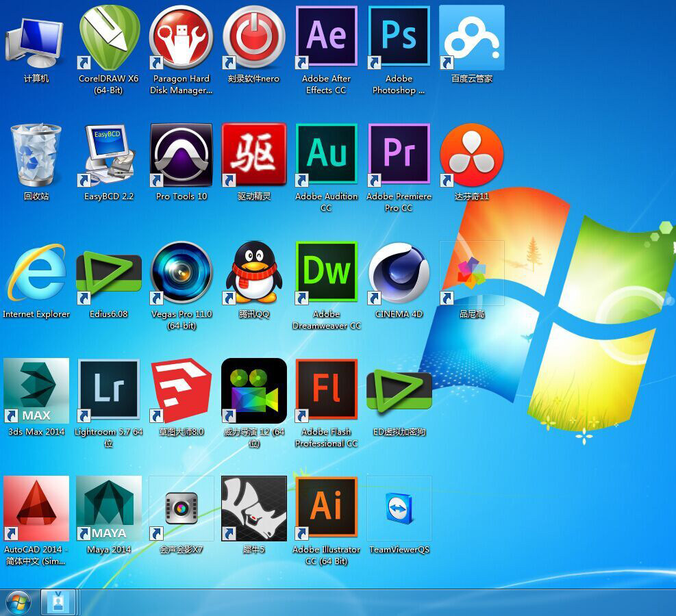Click Adobe Illustrator CC (64 Bit) icon
This screenshot has width=676, height=616.
point(327,509)
